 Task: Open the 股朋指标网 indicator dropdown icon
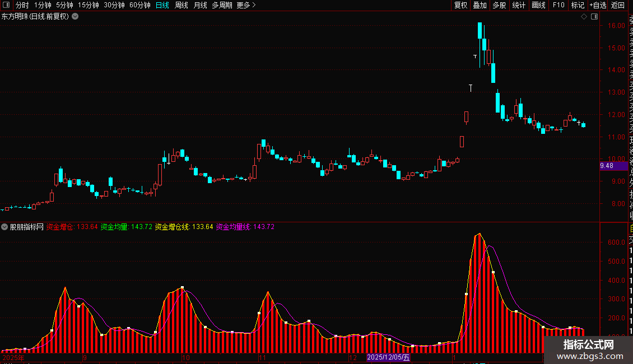[4, 227]
